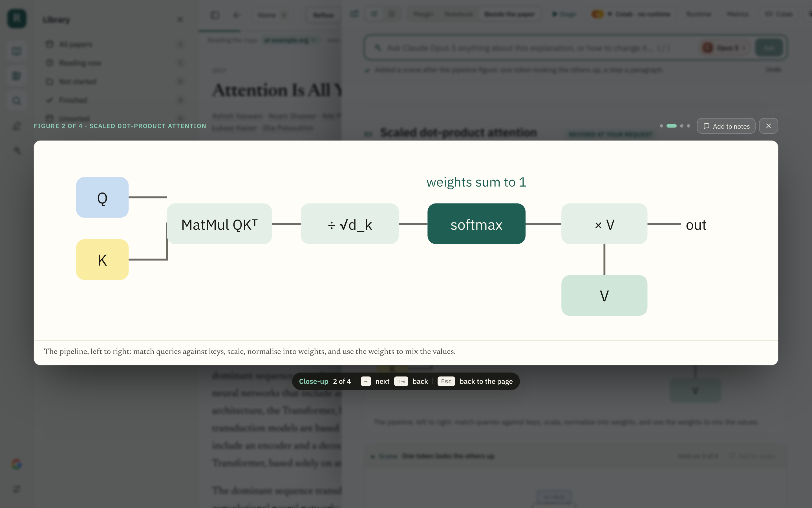The width and height of the screenshot is (812, 508).
Task: Click the Reflow button
Action: (x=323, y=15)
